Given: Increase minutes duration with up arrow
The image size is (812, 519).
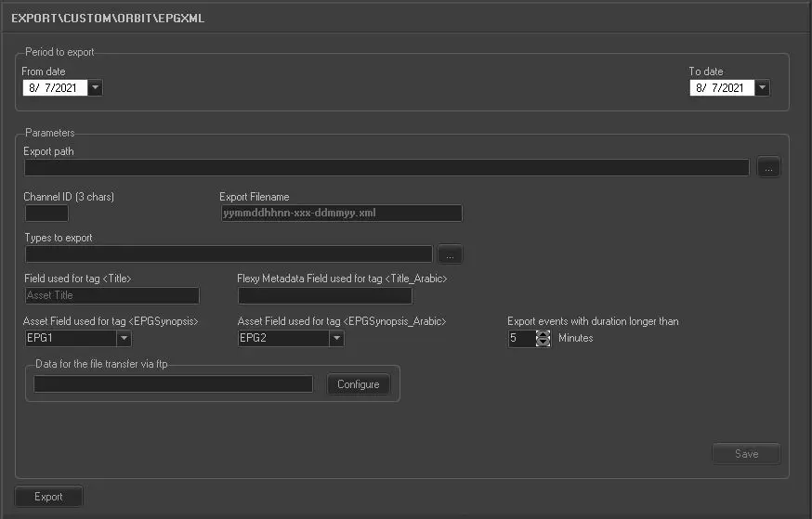Looking at the screenshot, I should 544,334.
